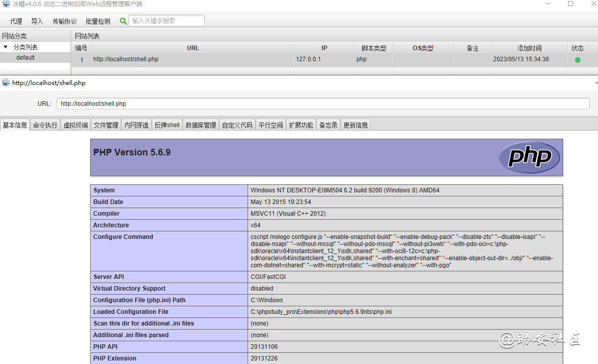Open the 虚拟终端 tab
Screen dimensions: 598x364
(75, 125)
